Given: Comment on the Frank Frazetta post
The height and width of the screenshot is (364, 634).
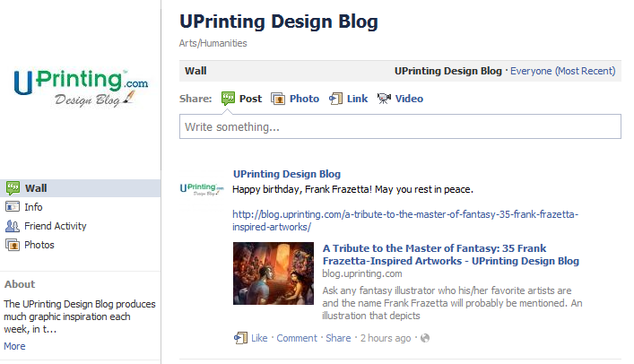Looking at the screenshot, I should click(x=297, y=338).
